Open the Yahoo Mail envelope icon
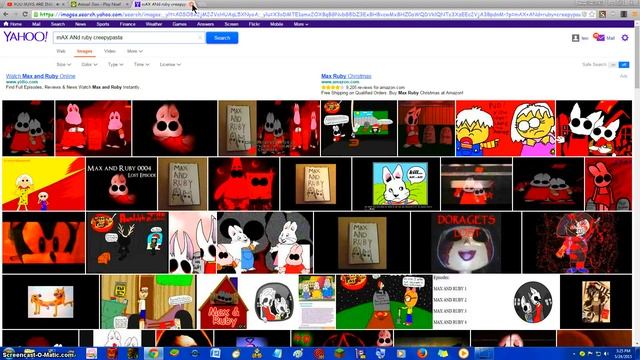 [x=599, y=37]
